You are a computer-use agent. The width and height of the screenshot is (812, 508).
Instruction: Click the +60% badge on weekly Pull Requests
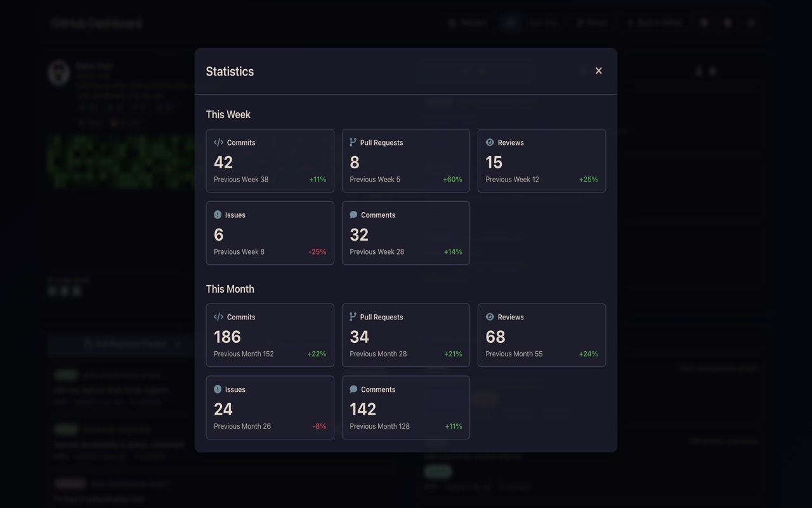click(x=452, y=179)
